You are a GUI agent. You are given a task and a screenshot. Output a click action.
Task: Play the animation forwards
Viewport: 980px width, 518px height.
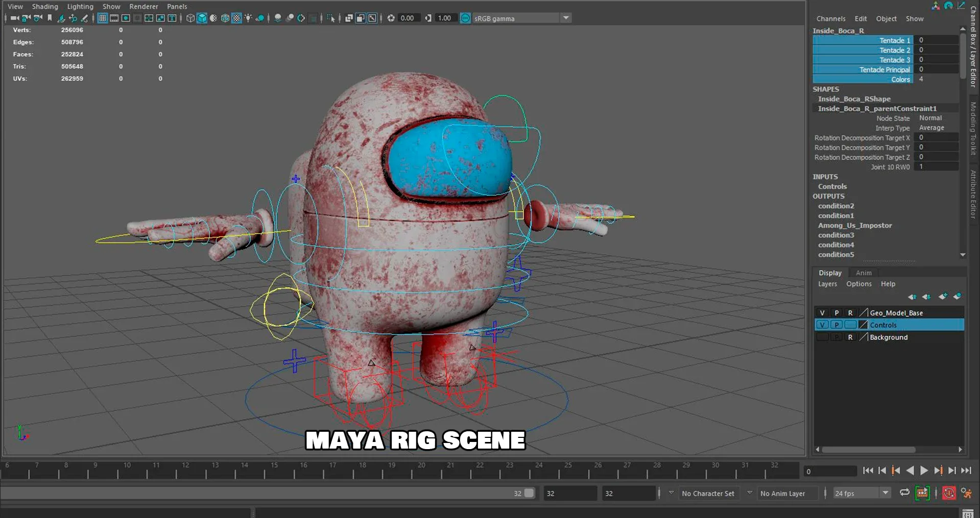click(x=924, y=471)
